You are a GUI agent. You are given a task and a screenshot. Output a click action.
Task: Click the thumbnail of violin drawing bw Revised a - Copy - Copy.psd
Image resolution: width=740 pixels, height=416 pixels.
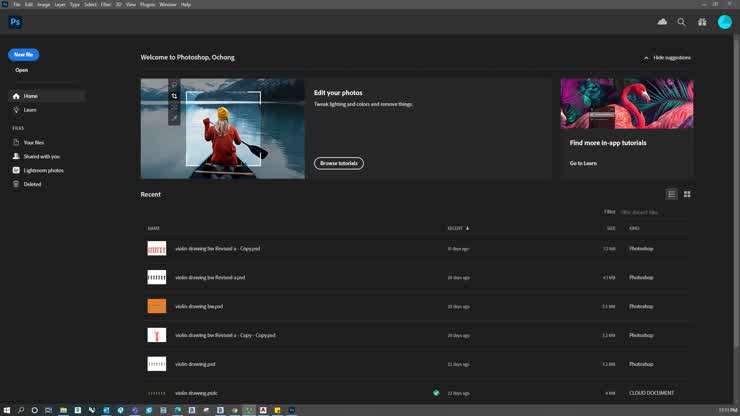coord(157,335)
